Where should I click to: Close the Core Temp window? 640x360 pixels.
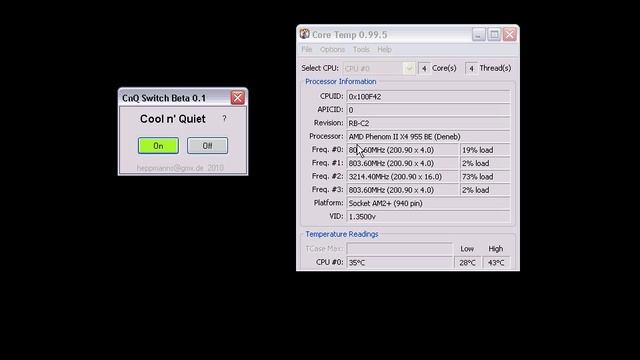click(509, 35)
